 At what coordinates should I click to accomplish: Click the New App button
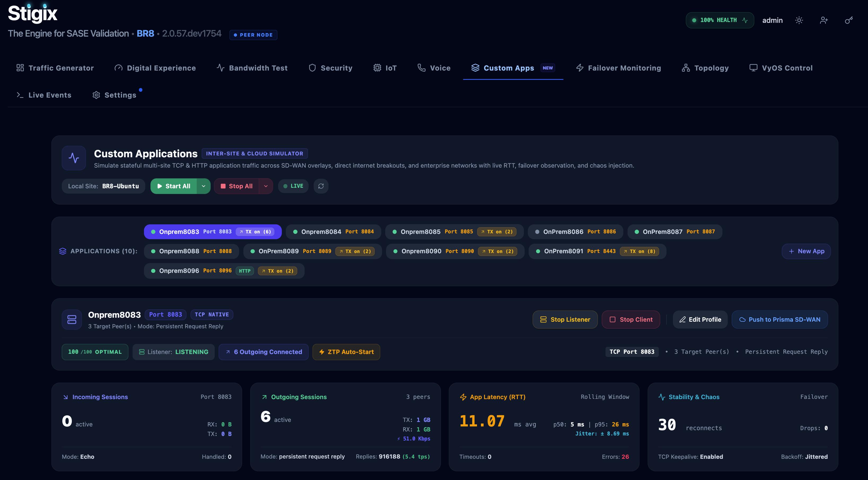[806, 251]
